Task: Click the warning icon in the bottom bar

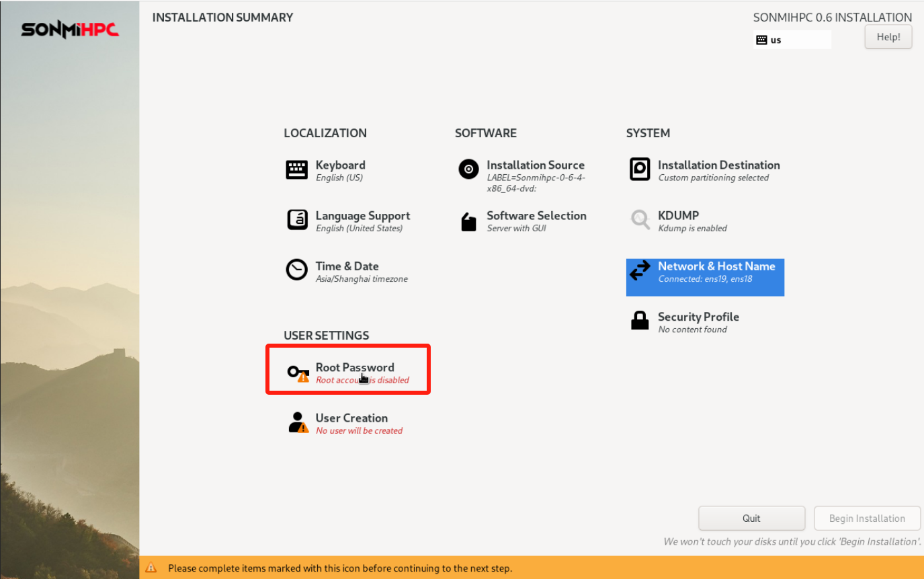Action: point(151,568)
